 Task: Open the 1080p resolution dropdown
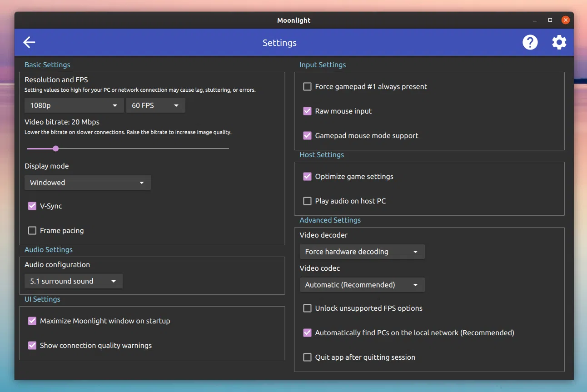tap(74, 105)
